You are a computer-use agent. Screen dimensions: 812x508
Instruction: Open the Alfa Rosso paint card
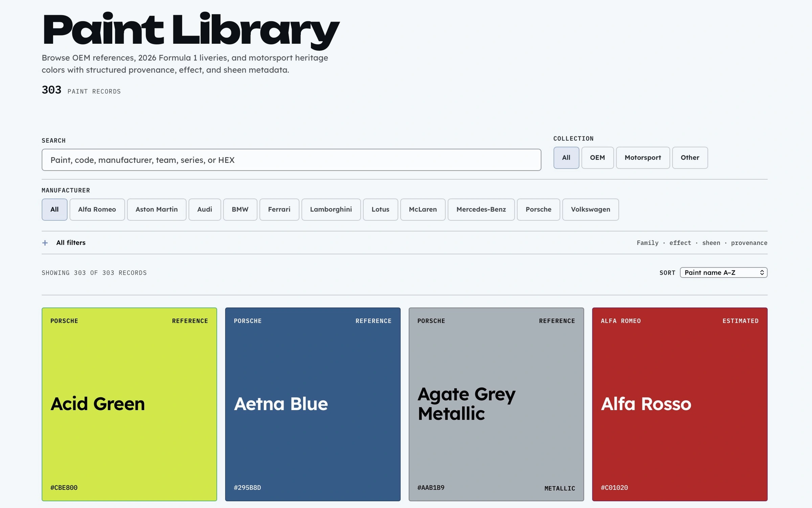coord(680,404)
